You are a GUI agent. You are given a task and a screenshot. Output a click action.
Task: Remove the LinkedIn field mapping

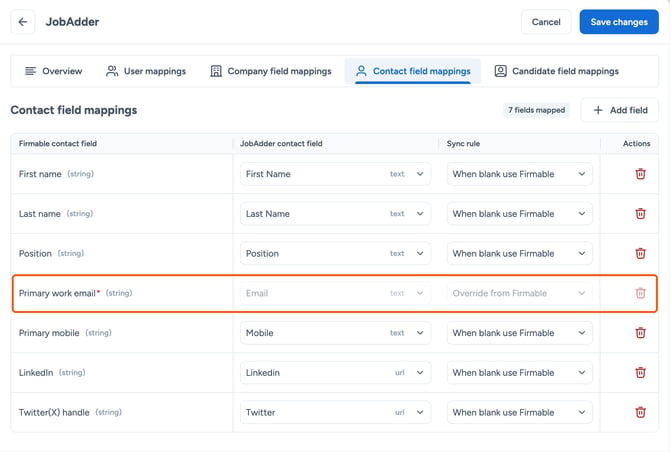640,373
